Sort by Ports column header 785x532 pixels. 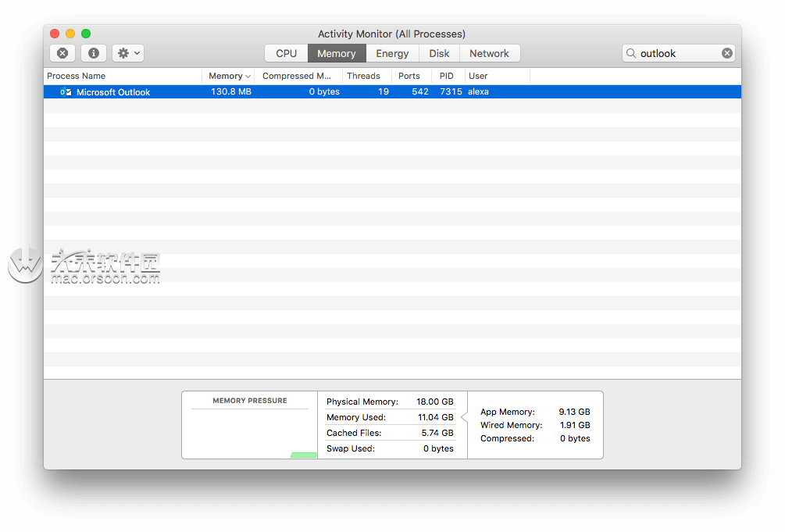click(x=411, y=76)
